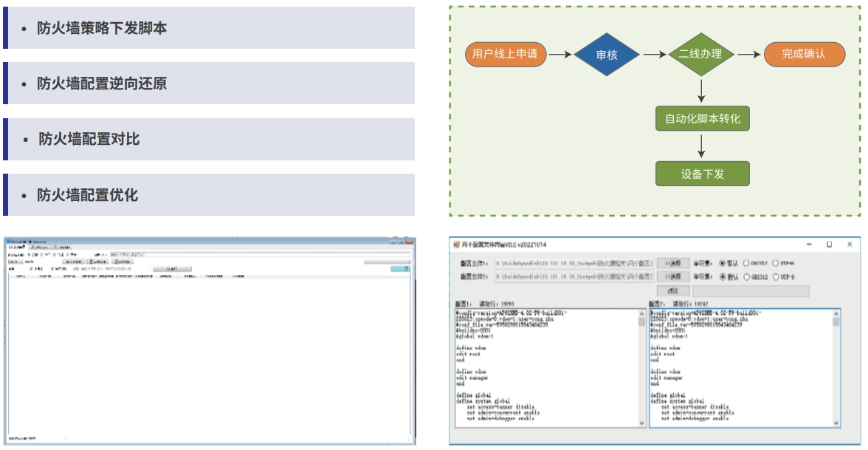Select GB2312 charset radio for 配置文件1
868x450 pixels.
click(x=745, y=263)
